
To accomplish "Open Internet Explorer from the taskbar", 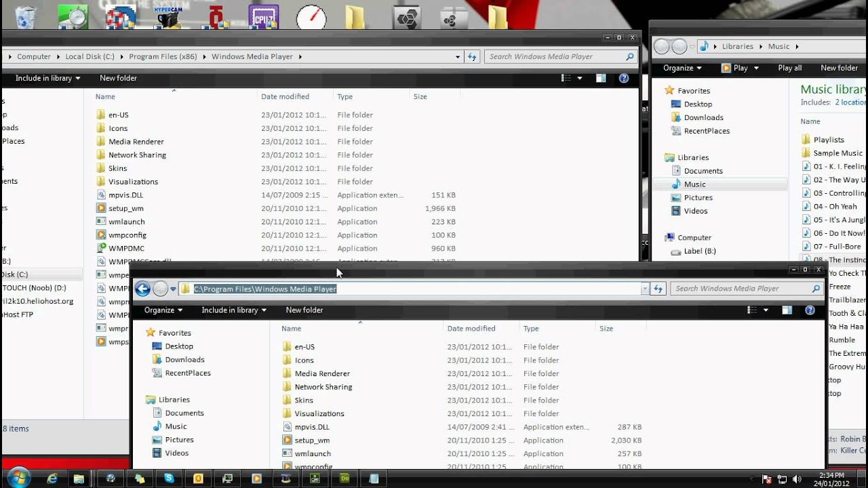I will (52, 478).
